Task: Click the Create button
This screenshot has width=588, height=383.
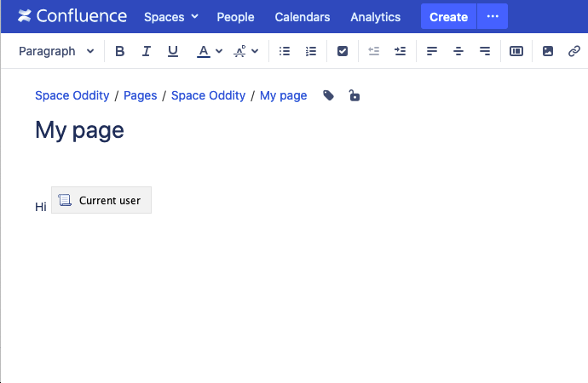Action: pos(448,16)
